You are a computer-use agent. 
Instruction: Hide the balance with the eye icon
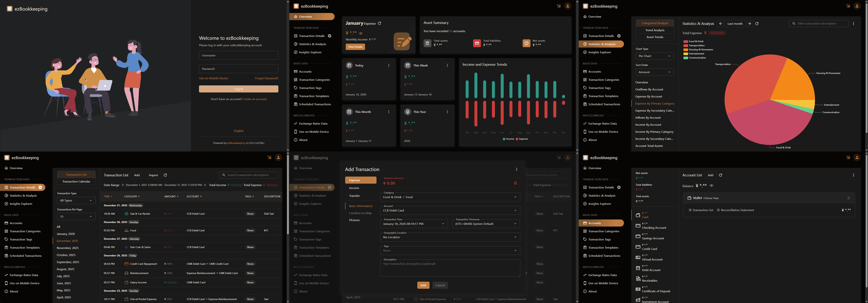click(712, 186)
